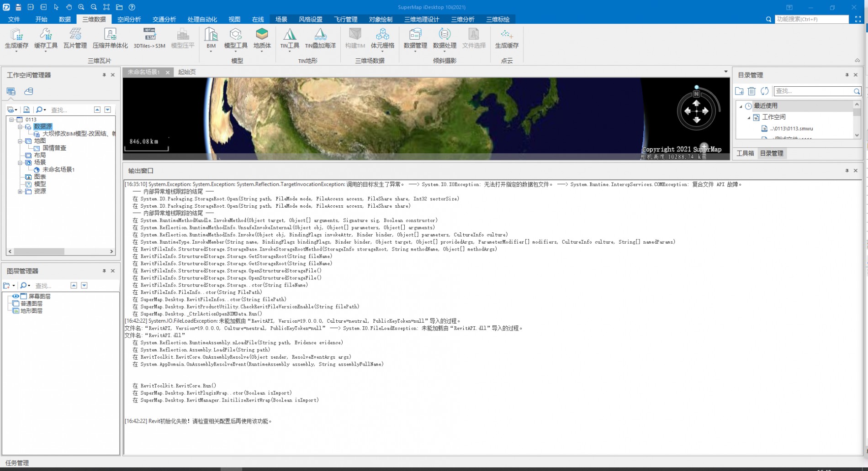Select the 未命名场景1 scene tree item
The height and width of the screenshot is (471, 868).
pos(58,170)
